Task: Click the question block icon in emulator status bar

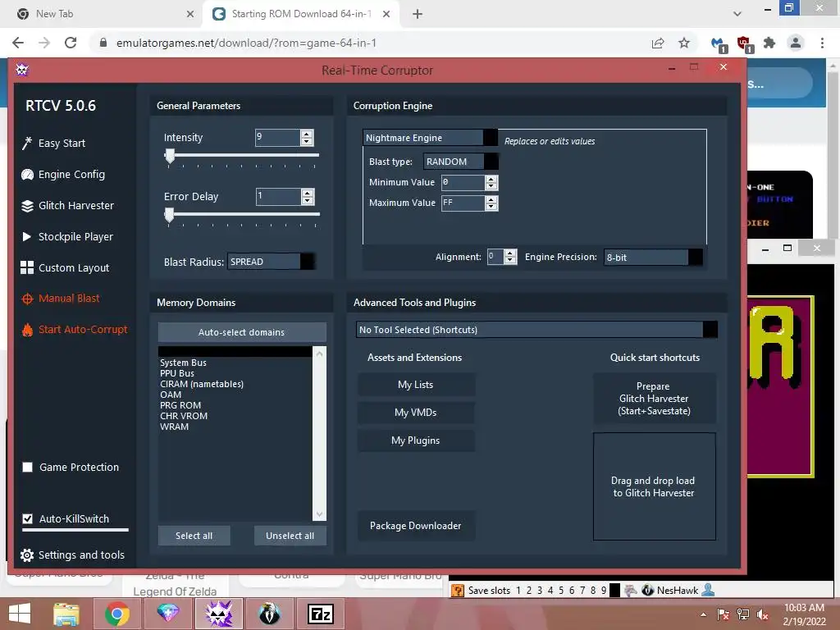Action: (458, 591)
